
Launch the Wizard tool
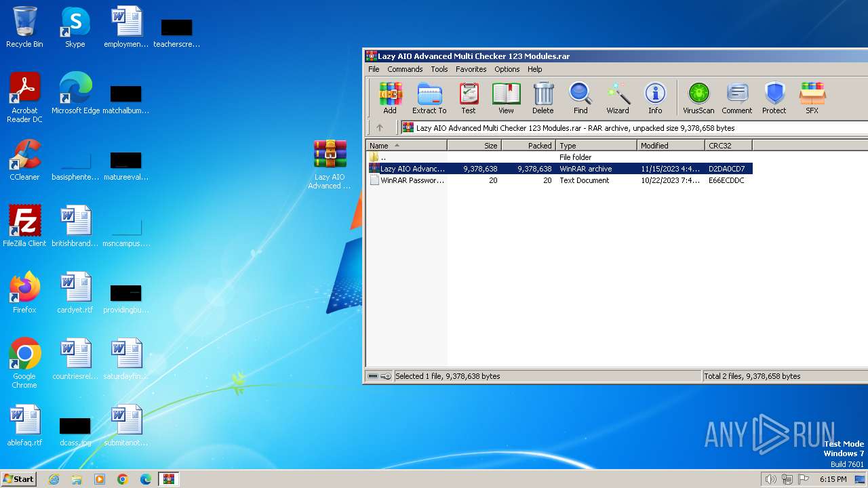click(618, 98)
